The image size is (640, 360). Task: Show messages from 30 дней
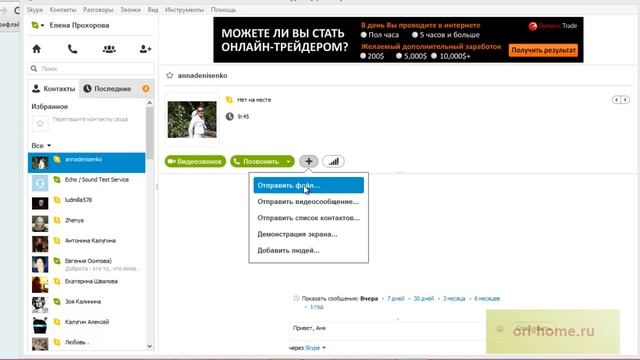click(x=424, y=299)
